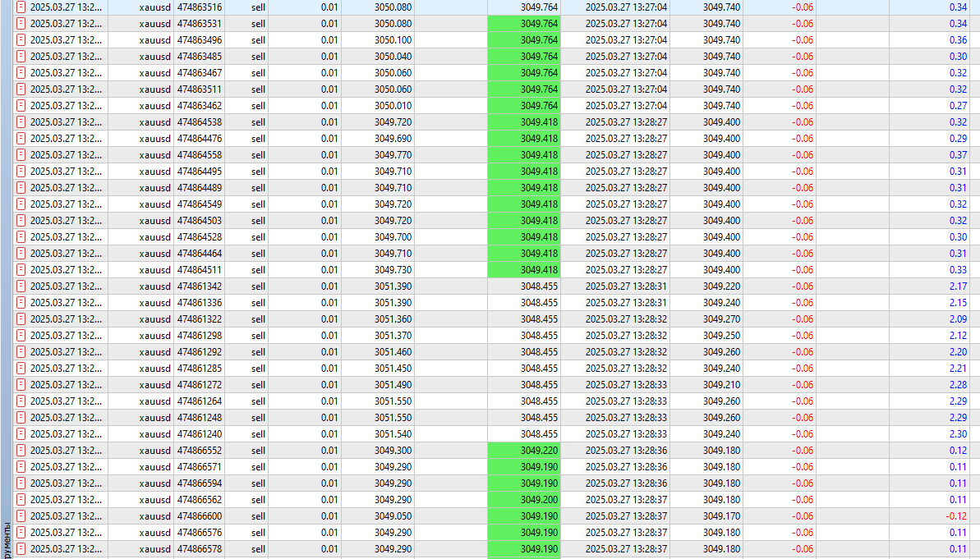Click the order icon for row 474866600
The image size is (980, 559).
(x=21, y=516)
